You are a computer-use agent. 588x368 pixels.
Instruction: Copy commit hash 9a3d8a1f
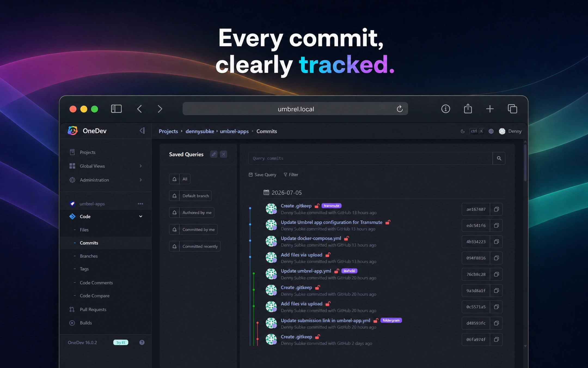click(x=496, y=291)
